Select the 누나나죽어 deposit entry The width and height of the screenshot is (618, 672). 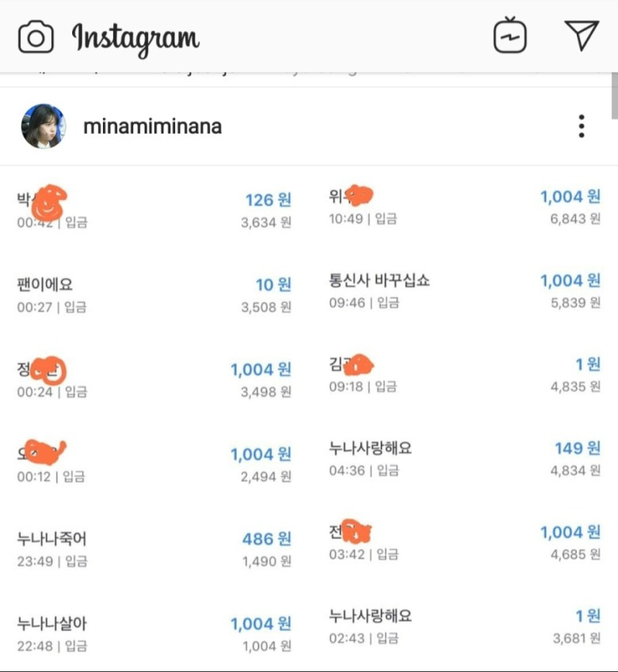(154, 549)
